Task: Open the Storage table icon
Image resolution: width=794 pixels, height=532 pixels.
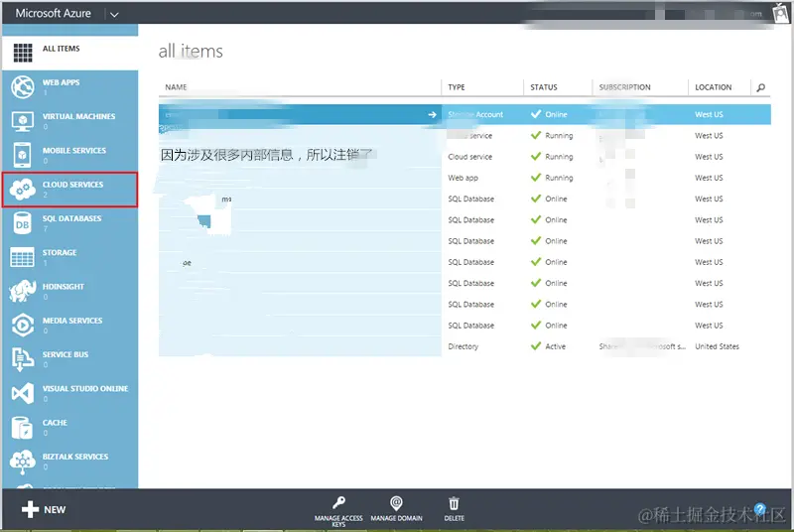Action: click(x=23, y=257)
